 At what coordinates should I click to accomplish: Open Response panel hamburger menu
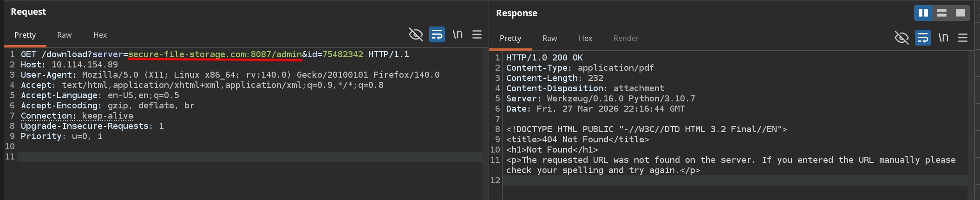[x=963, y=38]
